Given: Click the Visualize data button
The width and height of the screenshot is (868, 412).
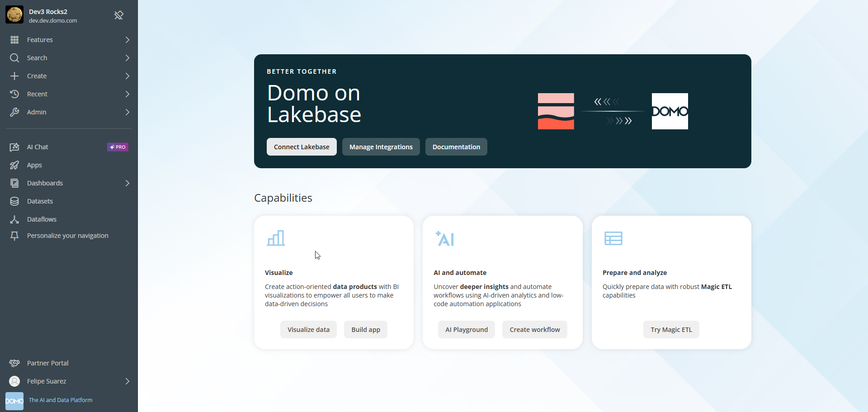Looking at the screenshot, I should click(308, 330).
